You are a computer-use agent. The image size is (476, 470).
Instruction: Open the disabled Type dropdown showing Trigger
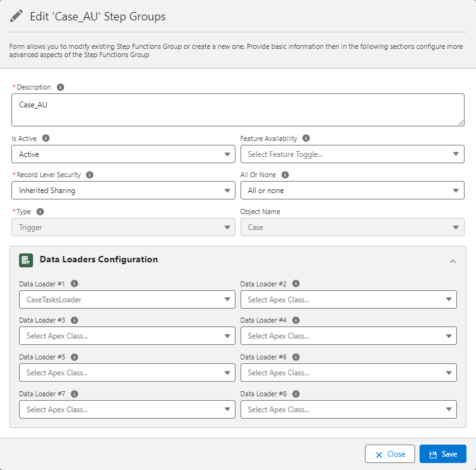(123, 227)
